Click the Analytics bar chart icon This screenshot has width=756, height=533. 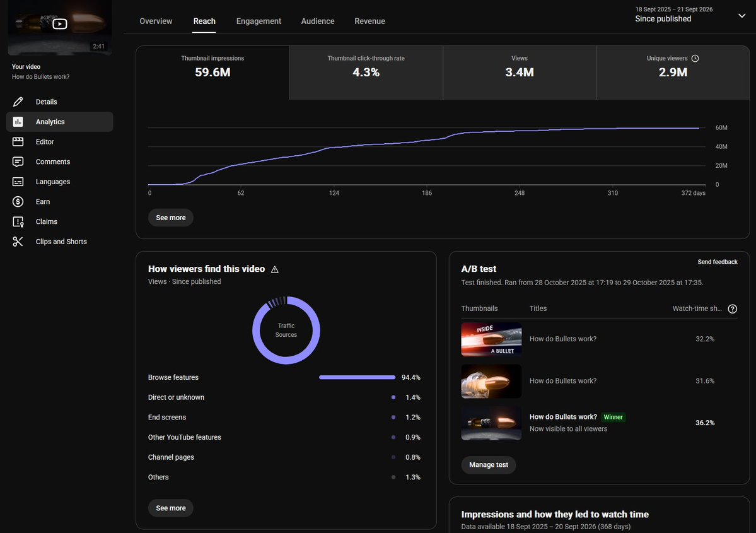click(x=18, y=122)
